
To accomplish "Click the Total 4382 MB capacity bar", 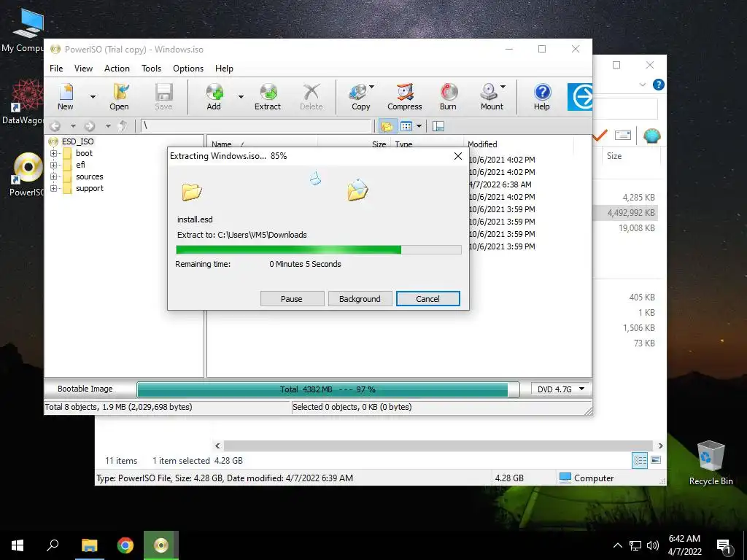I will pos(328,389).
